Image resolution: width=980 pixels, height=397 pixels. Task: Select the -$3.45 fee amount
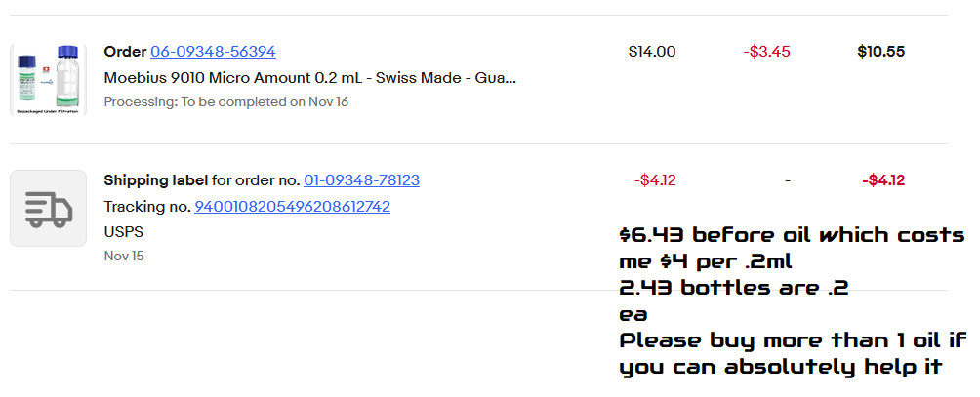click(766, 52)
